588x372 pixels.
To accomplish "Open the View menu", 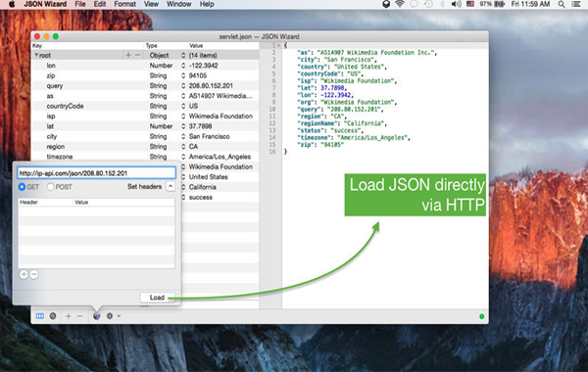I will click(x=151, y=4).
